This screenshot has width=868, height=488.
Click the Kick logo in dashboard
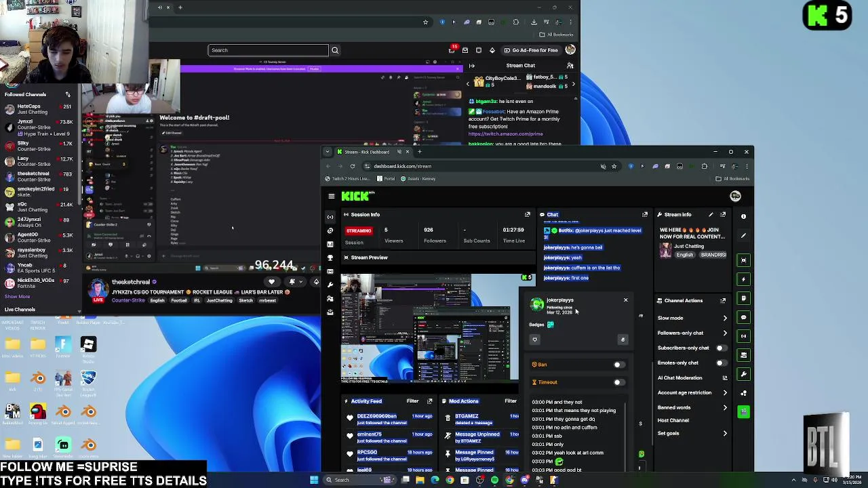click(357, 196)
